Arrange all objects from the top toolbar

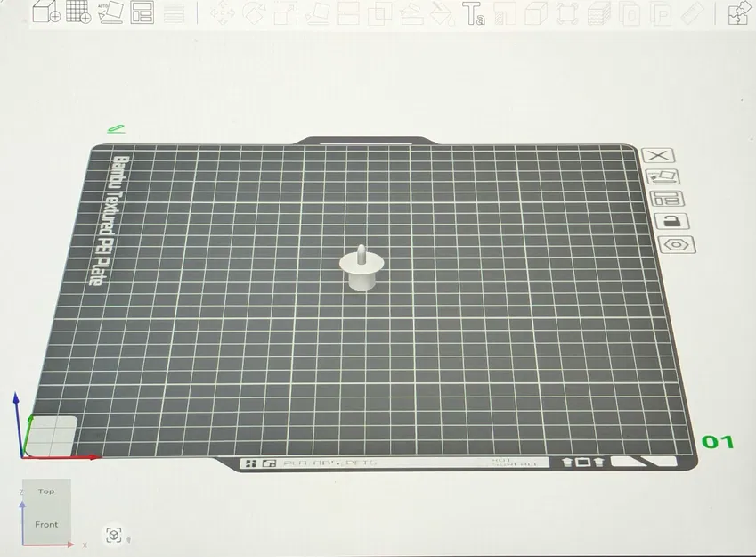[x=142, y=12]
